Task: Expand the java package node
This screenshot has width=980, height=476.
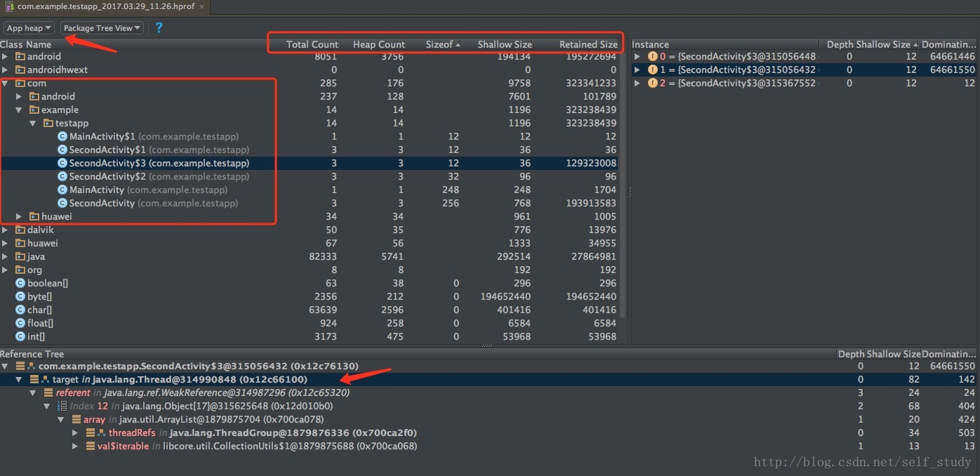Action: (x=6, y=256)
